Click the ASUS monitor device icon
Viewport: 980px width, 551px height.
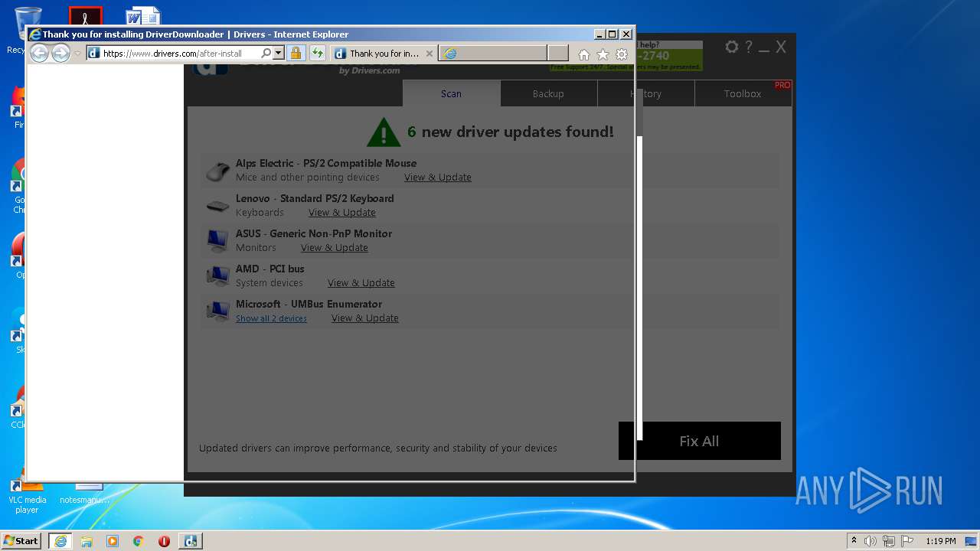click(x=218, y=240)
